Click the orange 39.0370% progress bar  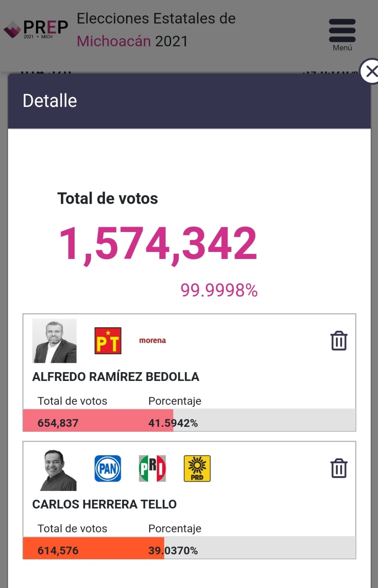(94, 548)
